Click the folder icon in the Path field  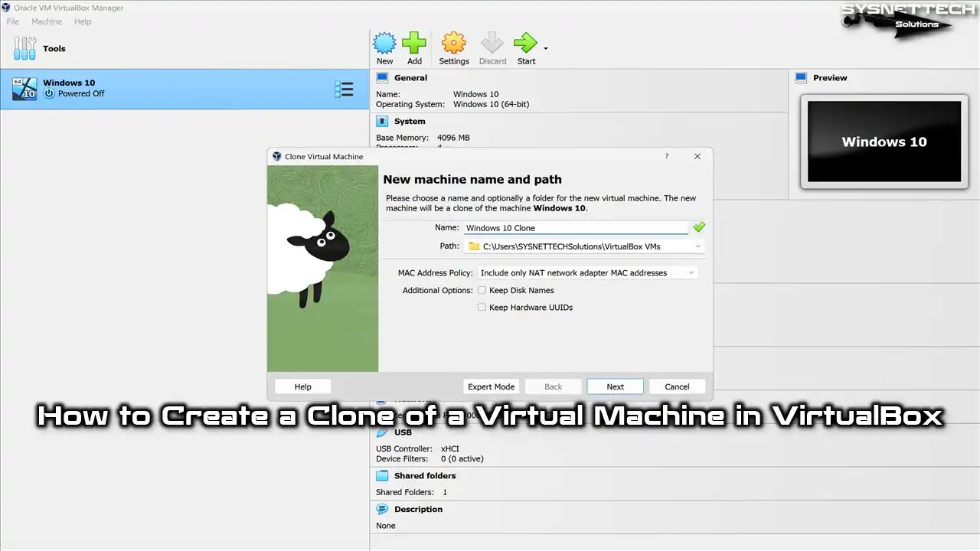pyautogui.click(x=474, y=246)
